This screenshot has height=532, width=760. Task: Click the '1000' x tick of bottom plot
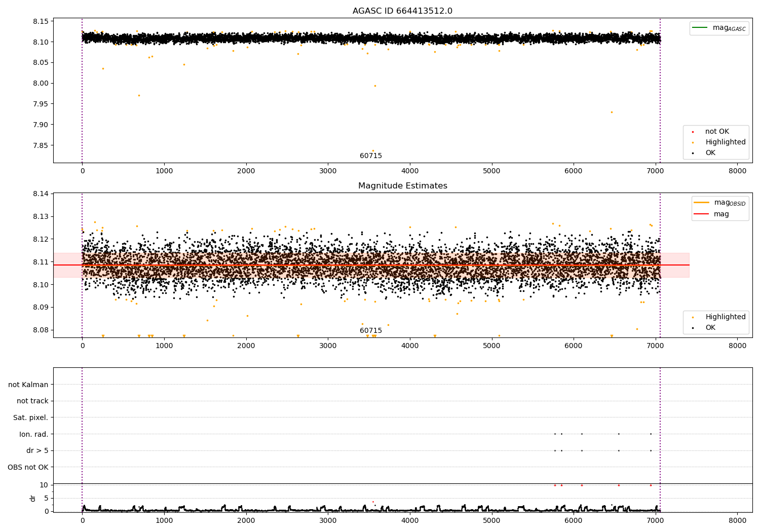pos(164,520)
